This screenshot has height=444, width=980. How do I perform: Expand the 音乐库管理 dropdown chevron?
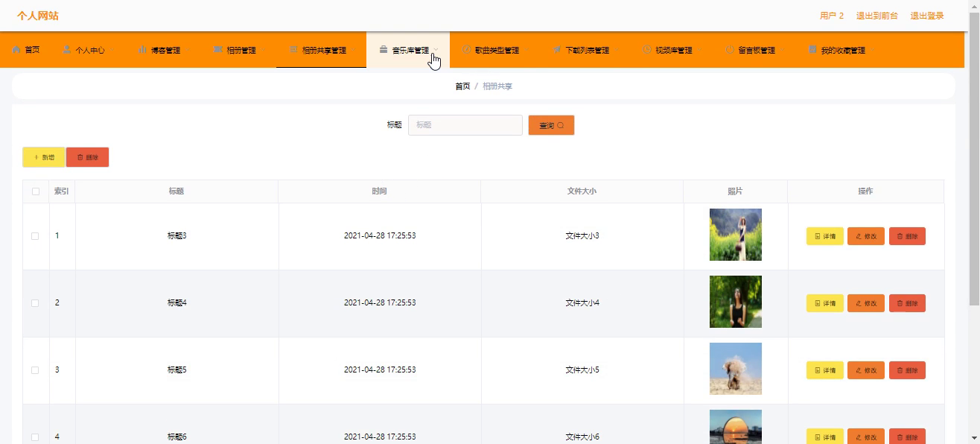point(436,50)
